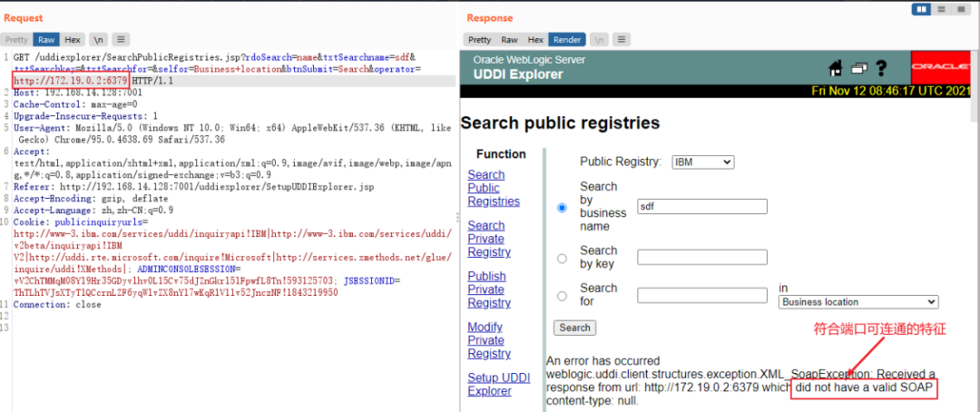
Task: Click the orange 'Request' panel title
Action: 23,18
